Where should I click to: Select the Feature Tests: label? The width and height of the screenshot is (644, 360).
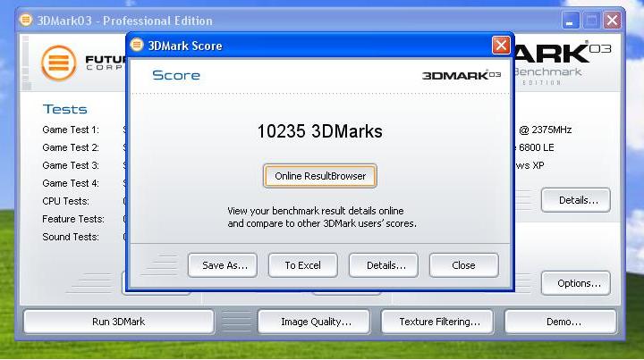click(x=73, y=219)
